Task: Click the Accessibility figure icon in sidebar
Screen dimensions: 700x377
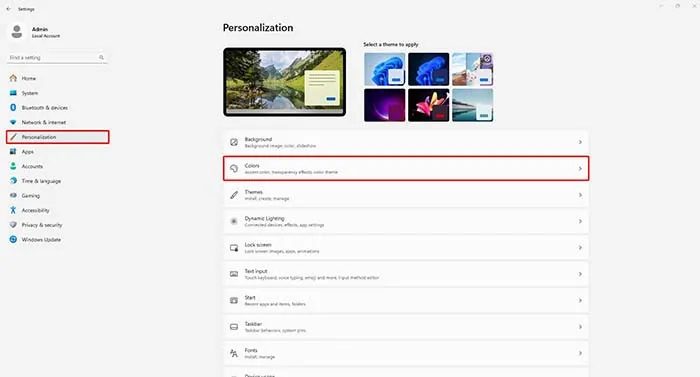Action: [x=13, y=210]
